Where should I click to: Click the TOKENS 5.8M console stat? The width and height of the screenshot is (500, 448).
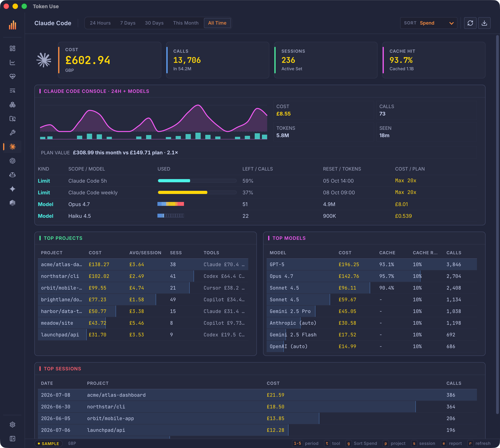(x=323, y=132)
